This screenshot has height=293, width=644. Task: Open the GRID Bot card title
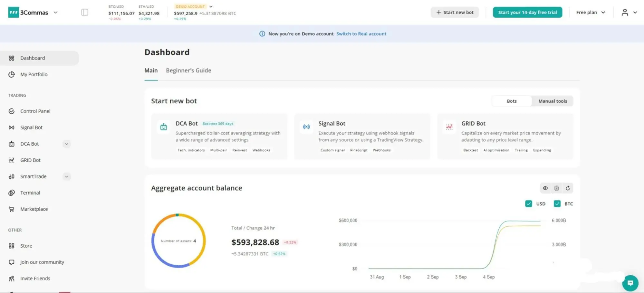pos(473,124)
